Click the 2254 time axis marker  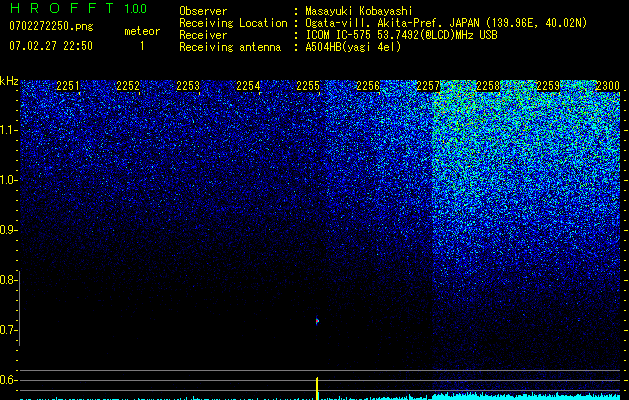[248, 86]
